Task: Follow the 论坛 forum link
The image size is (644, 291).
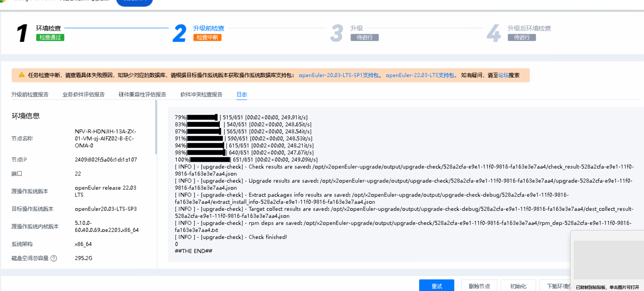Action: (x=503, y=75)
